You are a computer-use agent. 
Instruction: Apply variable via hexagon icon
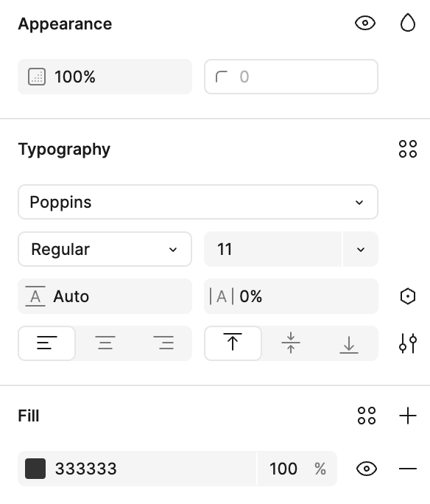tap(408, 296)
